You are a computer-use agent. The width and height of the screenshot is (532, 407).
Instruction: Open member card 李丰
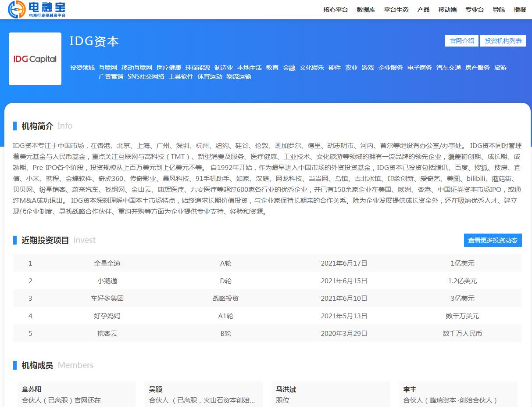click(x=458, y=394)
